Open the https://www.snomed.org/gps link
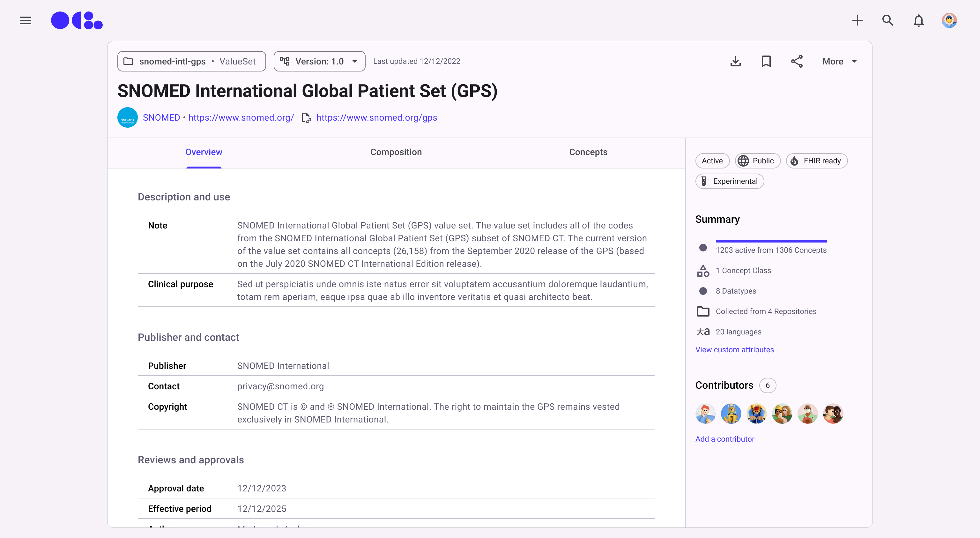The image size is (980, 538). (x=376, y=117)
